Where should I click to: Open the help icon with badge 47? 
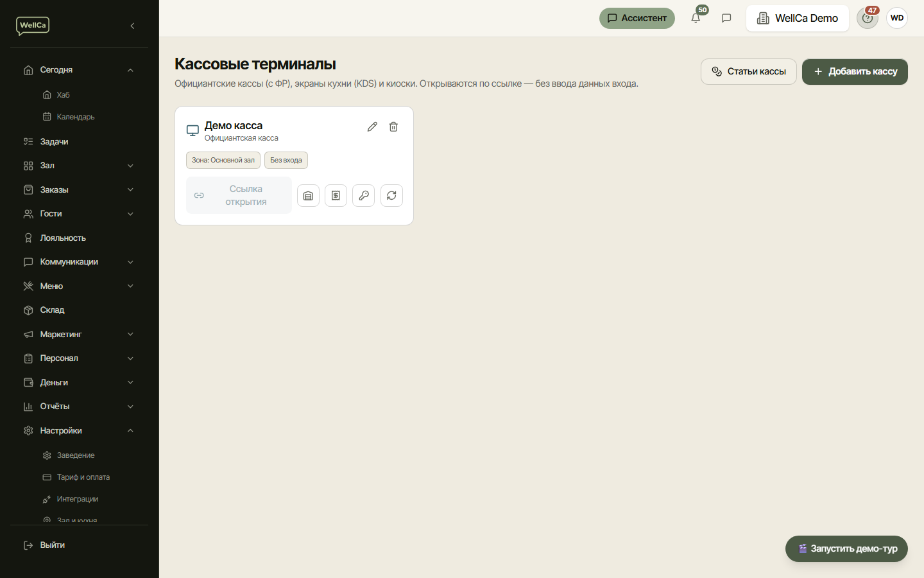(868, 18)
